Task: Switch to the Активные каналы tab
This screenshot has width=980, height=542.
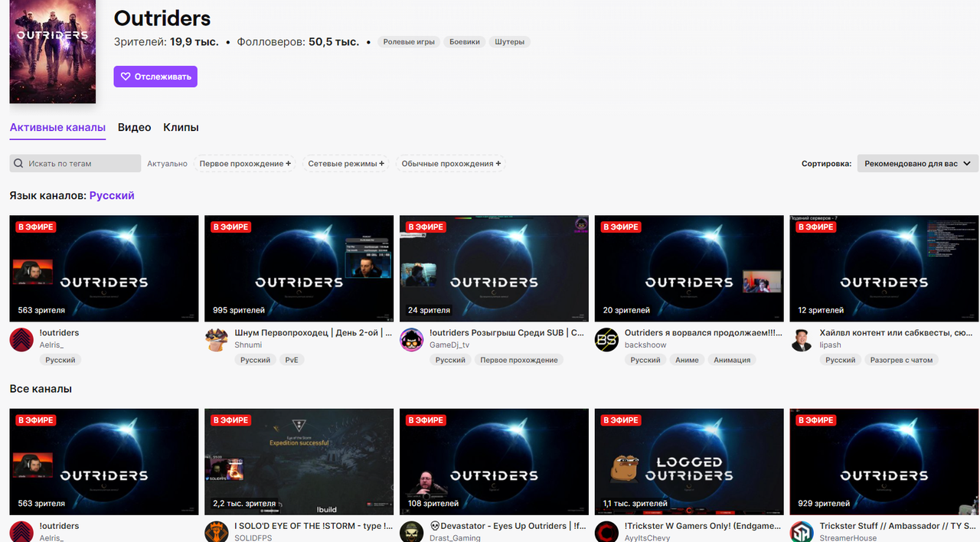Action: (57, 128)
